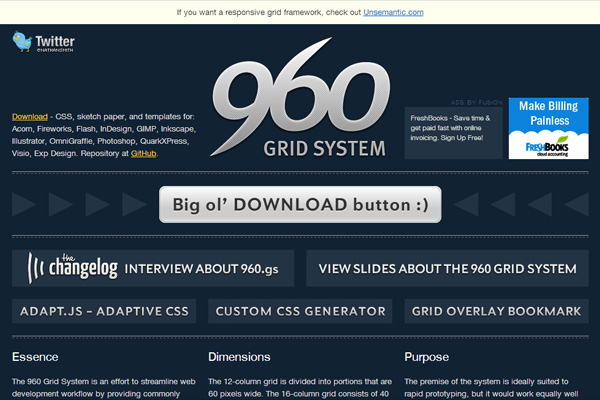
Task: Click the Grid Overlay Bookmark button
Action: 496,311
